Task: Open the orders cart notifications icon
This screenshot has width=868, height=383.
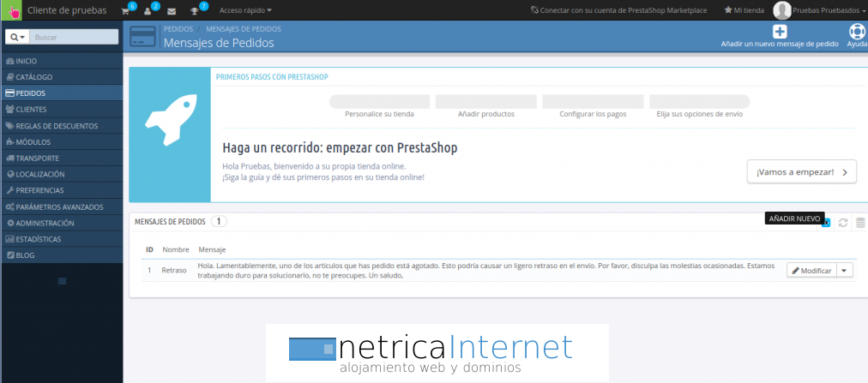Action: coord(125,11)
